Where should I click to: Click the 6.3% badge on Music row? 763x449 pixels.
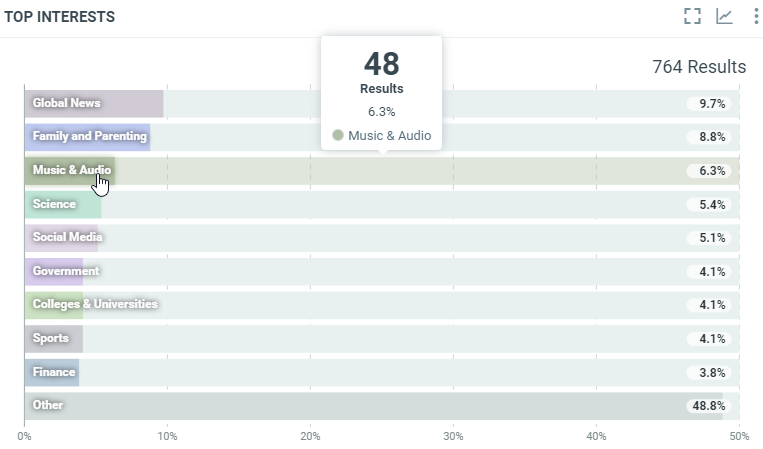(x=712, y=171)
